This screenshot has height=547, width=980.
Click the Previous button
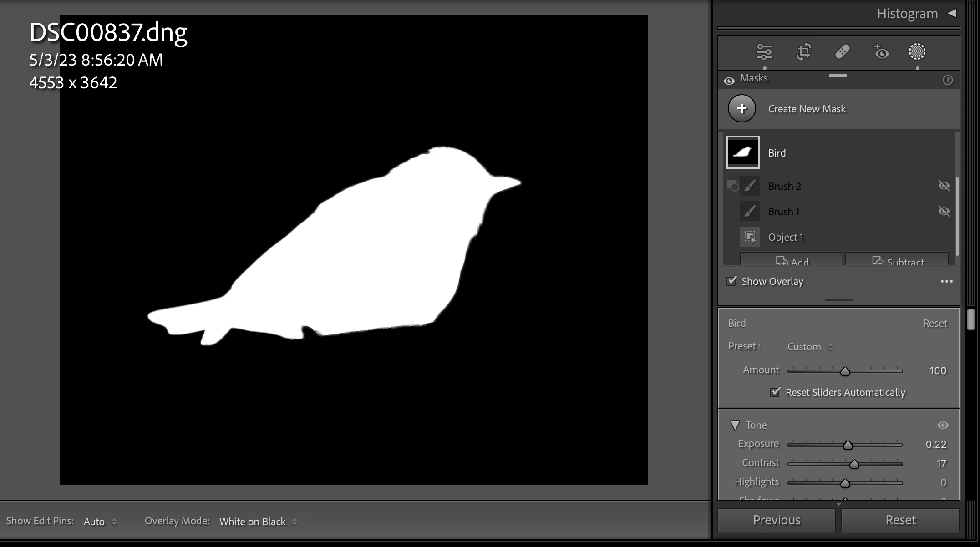point(777,520)
